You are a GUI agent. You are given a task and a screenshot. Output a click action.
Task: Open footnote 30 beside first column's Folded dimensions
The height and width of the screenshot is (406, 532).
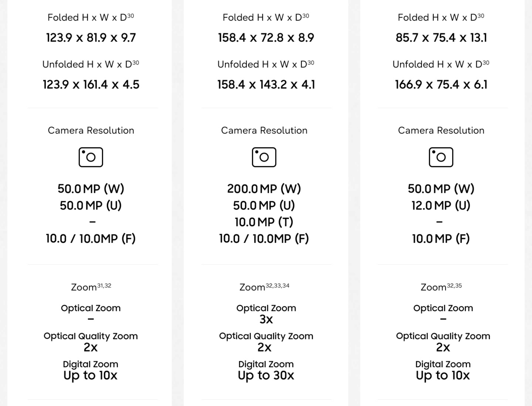click(131, 16)
